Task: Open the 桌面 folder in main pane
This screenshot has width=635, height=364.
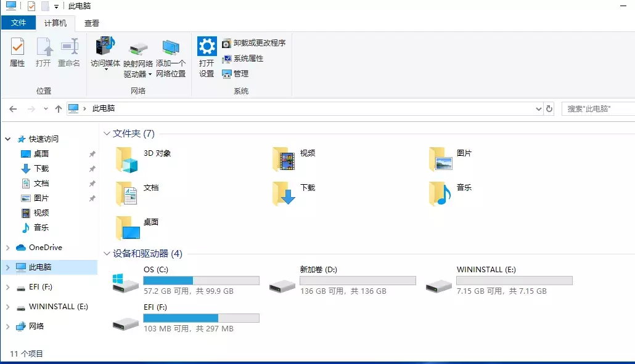Action: [137, 228]
